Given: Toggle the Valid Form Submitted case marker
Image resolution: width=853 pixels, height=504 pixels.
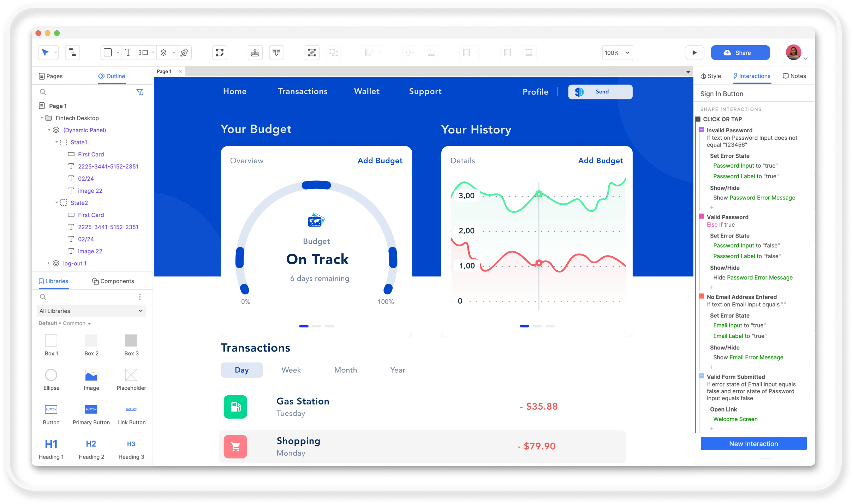Looking at the screenshot, I should click(x=702, y=376).
